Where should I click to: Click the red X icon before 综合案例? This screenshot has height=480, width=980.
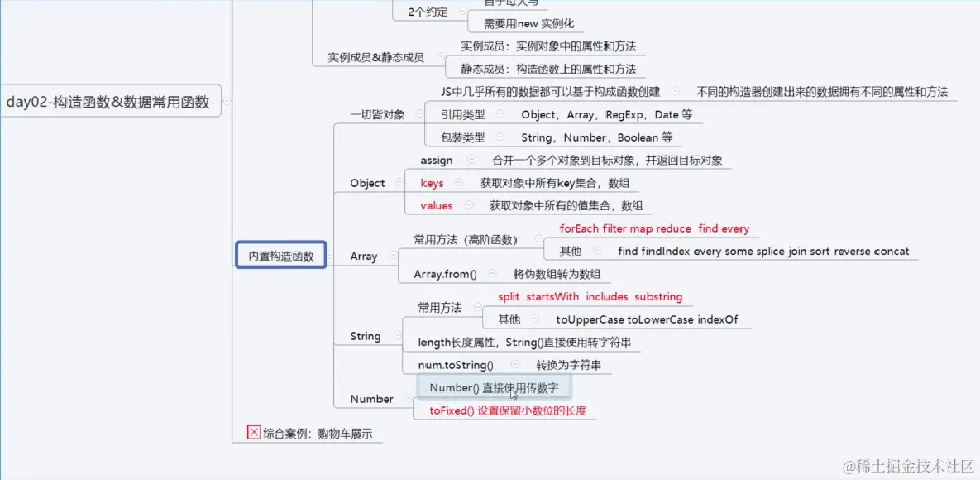pos(254,433)
